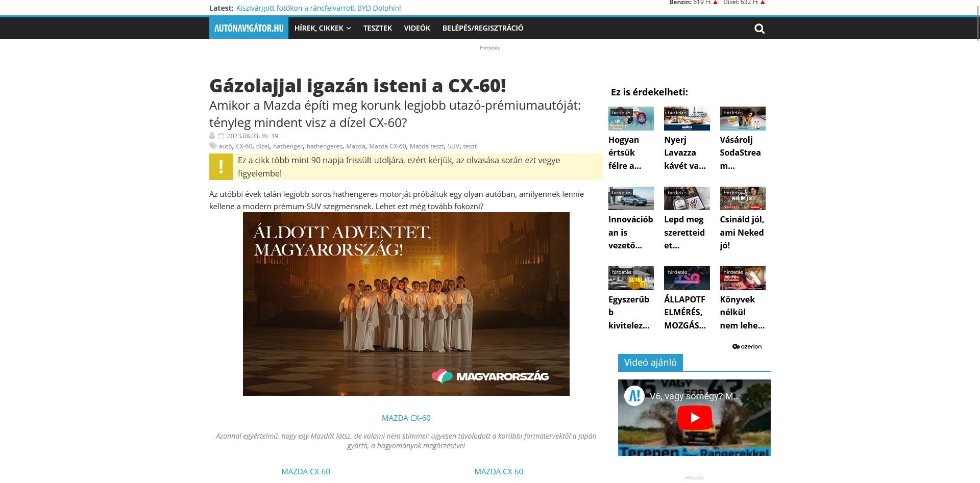Image resolution: width=980 pixels, height=483 pixels.
Task: Click the comments bubble icon beside 19
Action: (x=265, y=136)
